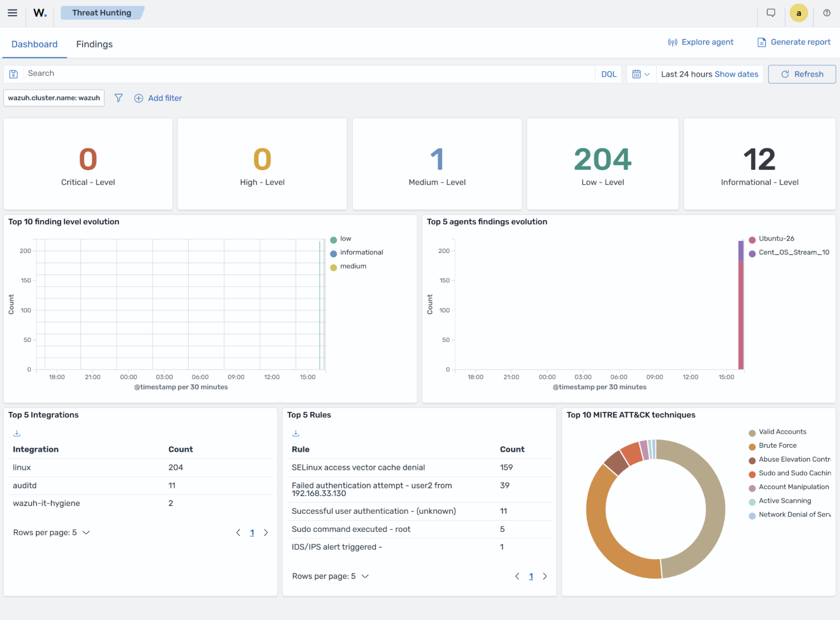This screenshot has height=620, width=840.
Task: Click Add filter
Action: coord(158,98)
